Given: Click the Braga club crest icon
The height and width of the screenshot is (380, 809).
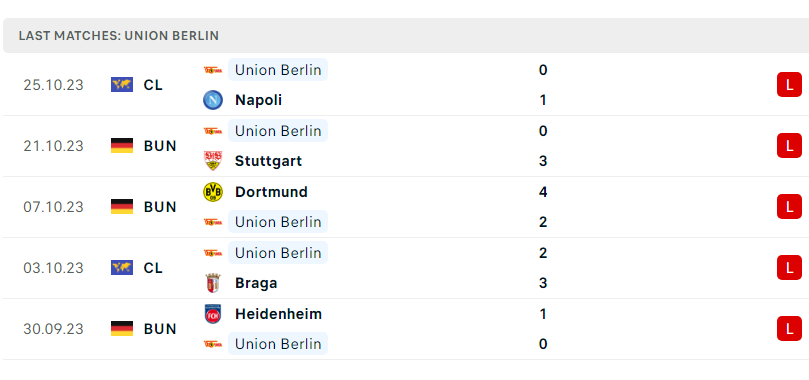Looking at the screenshot, I should pos(213,283).
